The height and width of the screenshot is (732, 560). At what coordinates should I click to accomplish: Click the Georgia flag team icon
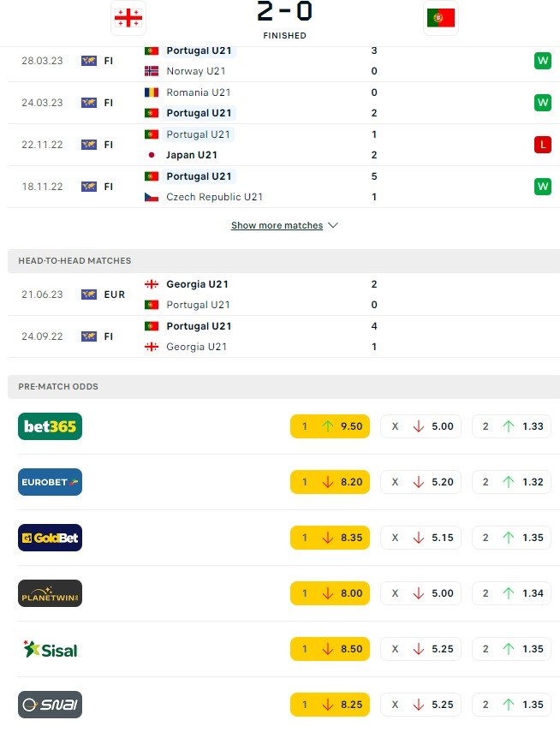click(128, 18)
